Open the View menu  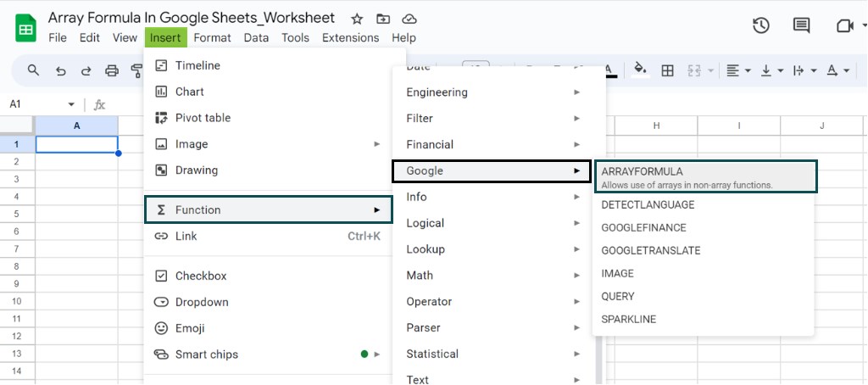(x=125, y=37)
